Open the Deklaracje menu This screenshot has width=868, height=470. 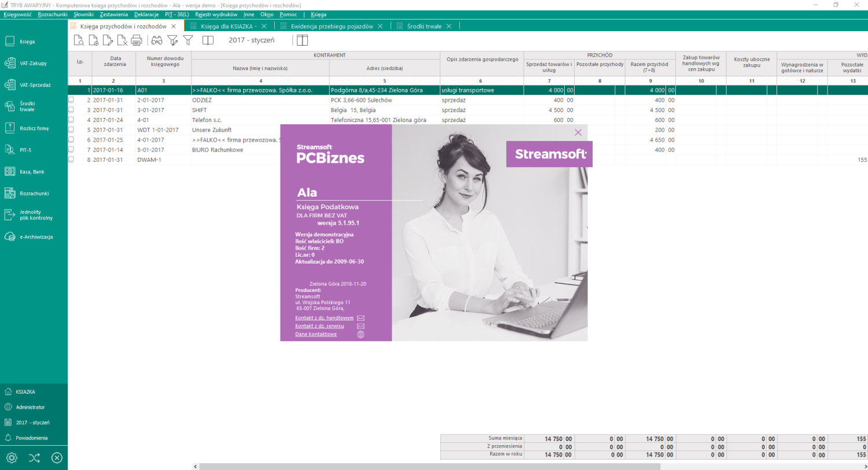pyautogui.click(x=146, y=14)
